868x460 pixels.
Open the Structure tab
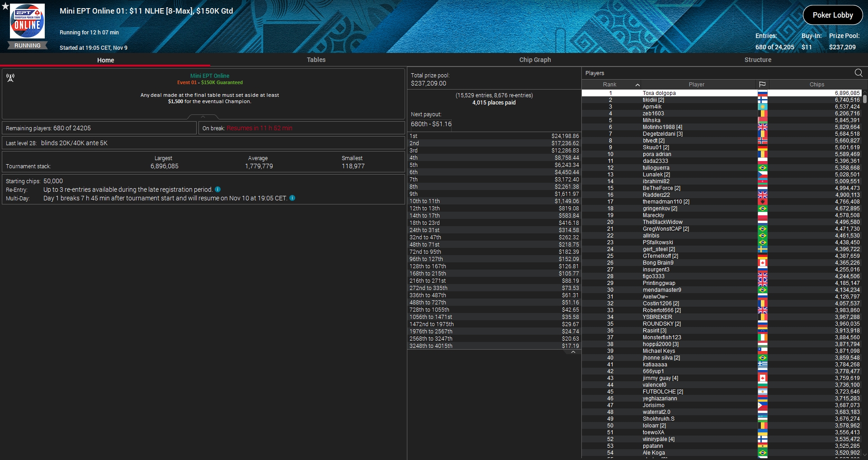coord(758,60)
